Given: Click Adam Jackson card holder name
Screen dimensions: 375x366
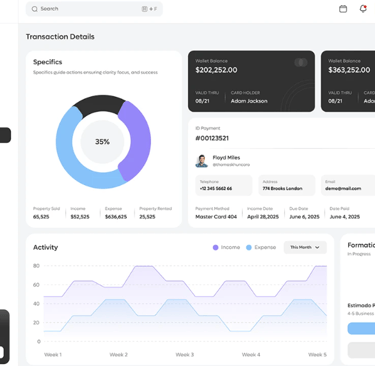Looking at the screenshot, I should coord(249,101).
